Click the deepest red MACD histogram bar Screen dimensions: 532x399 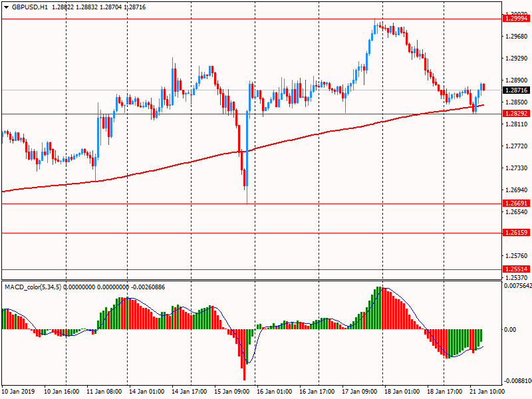pyautogui.click(x=244, y=354)
